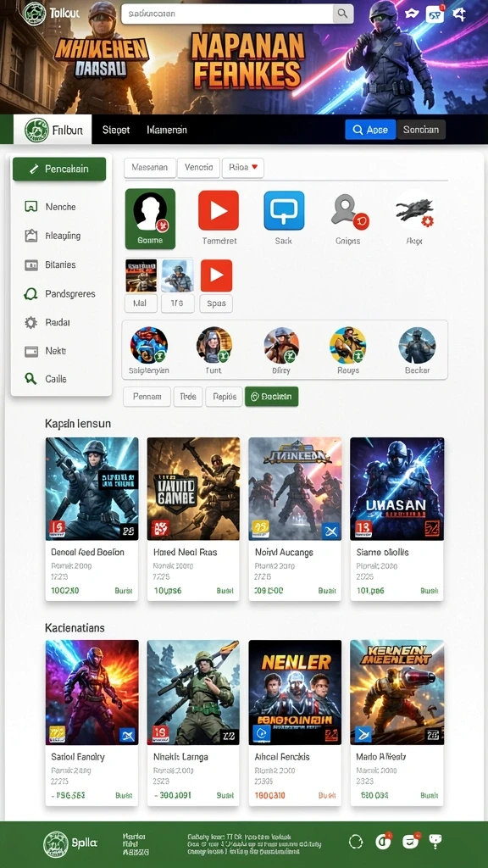Select 'Nekti' in the sidebar
Viewport: 488px width, 868px height.
(61, 351)
